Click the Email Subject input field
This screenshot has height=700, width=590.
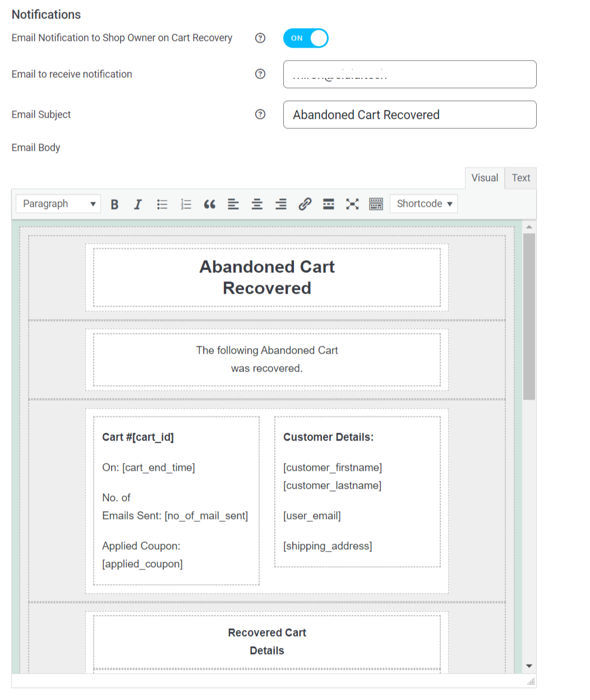click(410, 115)
